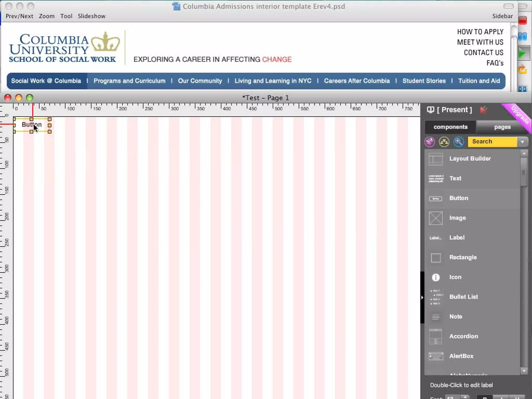Open the Zoom menu
This screenshot has height=399, width=532.
[x=46, y=16]
